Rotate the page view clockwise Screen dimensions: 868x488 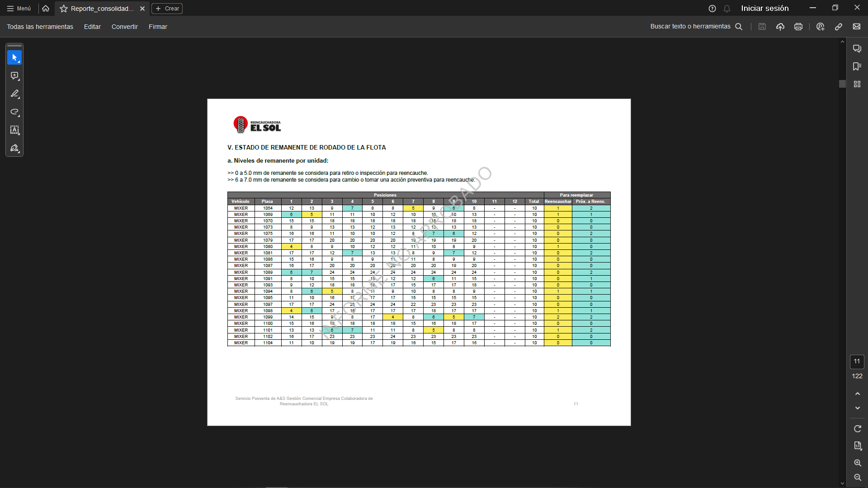tap(857, 428)
